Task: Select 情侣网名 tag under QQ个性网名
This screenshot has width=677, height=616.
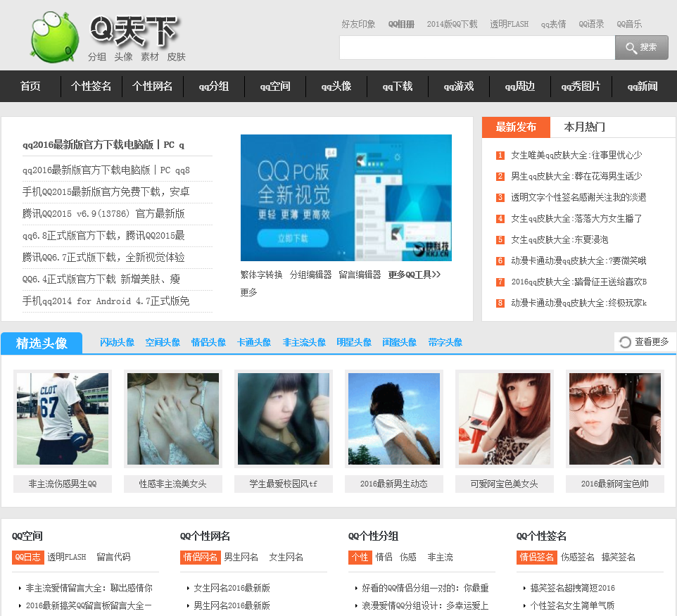Action: click(201, 558)
